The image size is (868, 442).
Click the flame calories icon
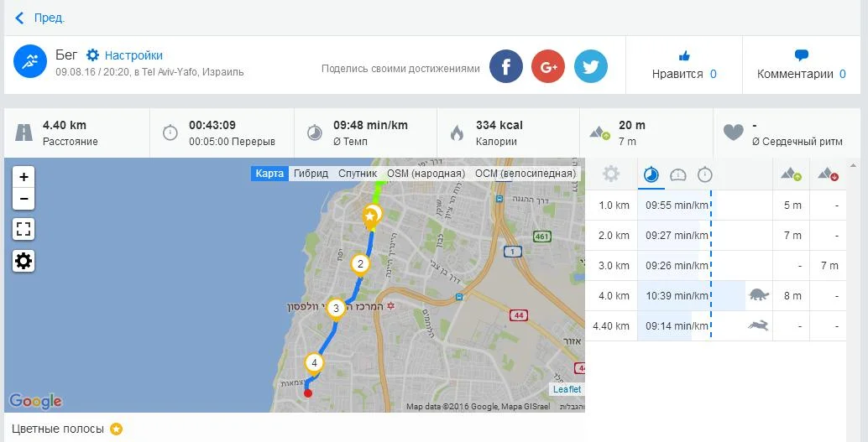[457, 133]
